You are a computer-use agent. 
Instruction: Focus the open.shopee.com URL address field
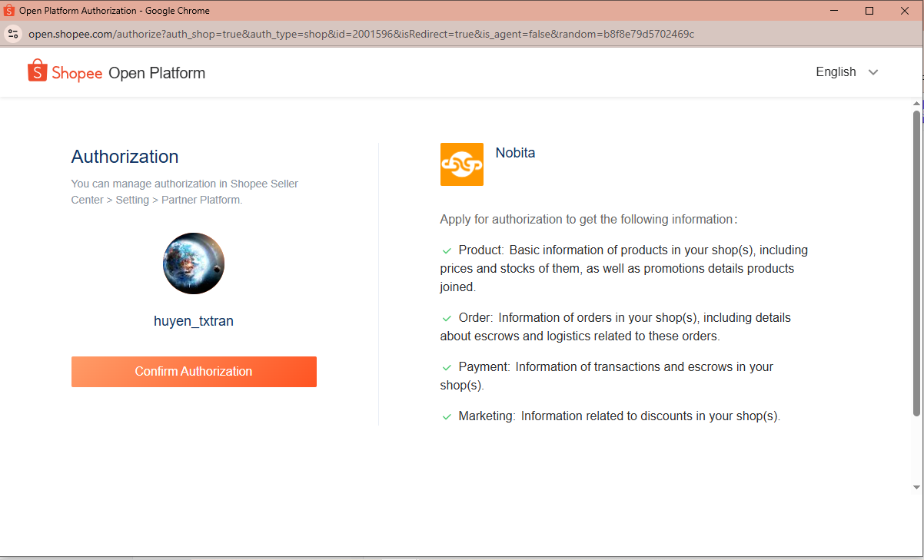pos(361,34)
